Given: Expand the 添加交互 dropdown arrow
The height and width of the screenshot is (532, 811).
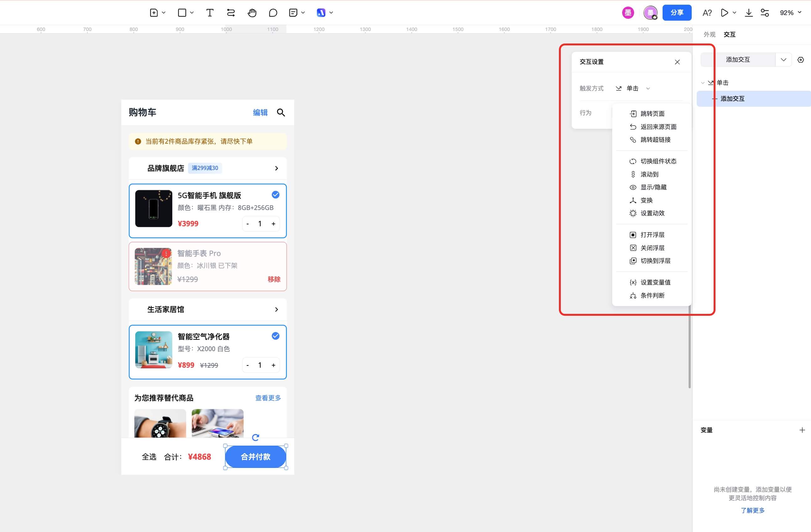Looking at the screenshot, I should click(783, 60).
